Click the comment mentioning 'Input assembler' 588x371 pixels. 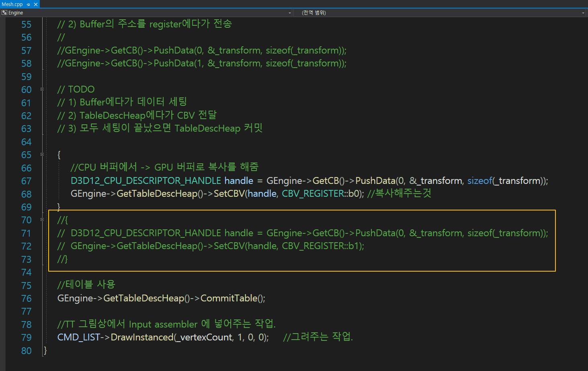tap(167, 324)
